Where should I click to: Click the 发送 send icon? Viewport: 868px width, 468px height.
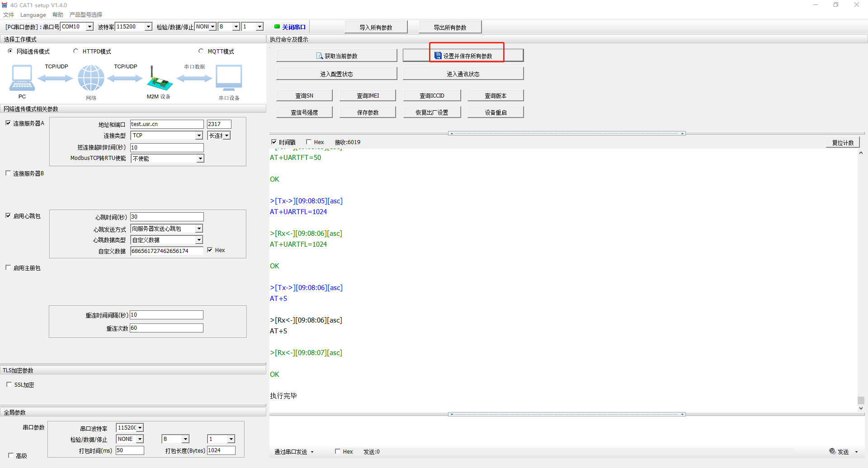click(x=832, y=451)
